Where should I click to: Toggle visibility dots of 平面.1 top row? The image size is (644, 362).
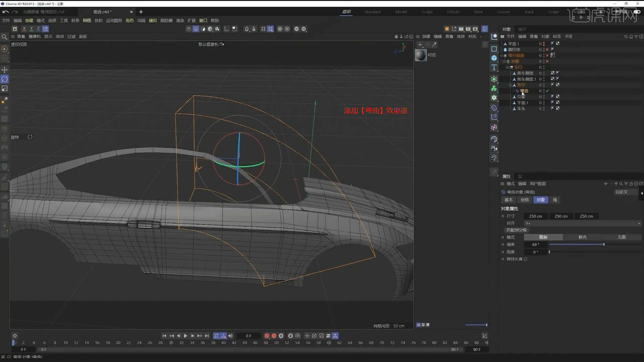coord(544,44)
